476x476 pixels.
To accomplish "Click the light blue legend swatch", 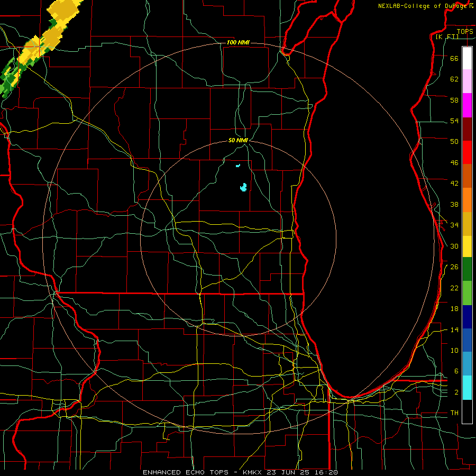I will coord(467,363).
